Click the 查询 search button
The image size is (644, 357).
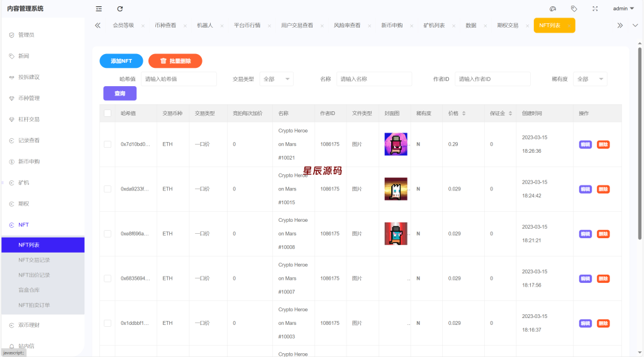120,94
